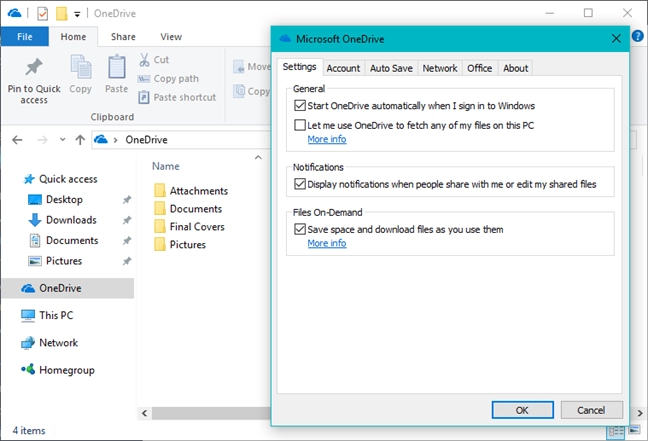Open the Attachments folder icon
Screen dimensions: 648x441
point(160,191)
